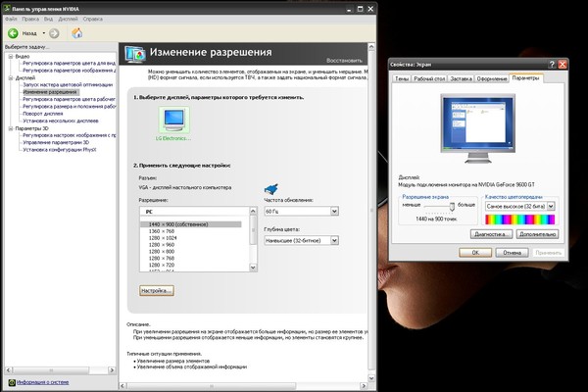This screenshot has width=588, height=392.
Task: Click the system information icon at bottom left
Action: [12, 382]
